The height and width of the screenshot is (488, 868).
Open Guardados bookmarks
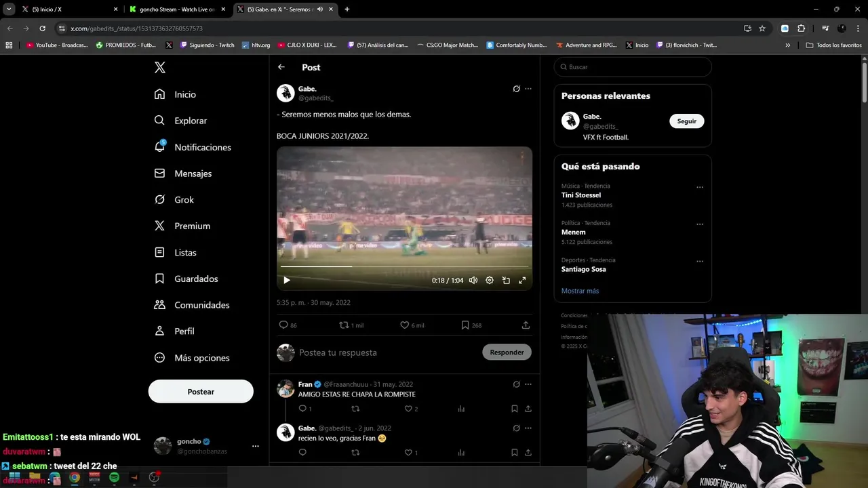tap(186, 279)
